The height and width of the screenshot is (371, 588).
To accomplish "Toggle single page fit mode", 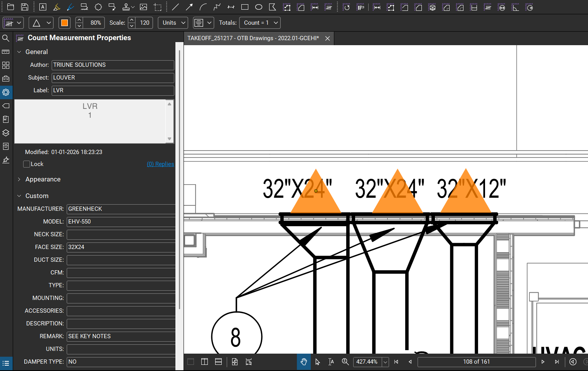I will point(235,362).
